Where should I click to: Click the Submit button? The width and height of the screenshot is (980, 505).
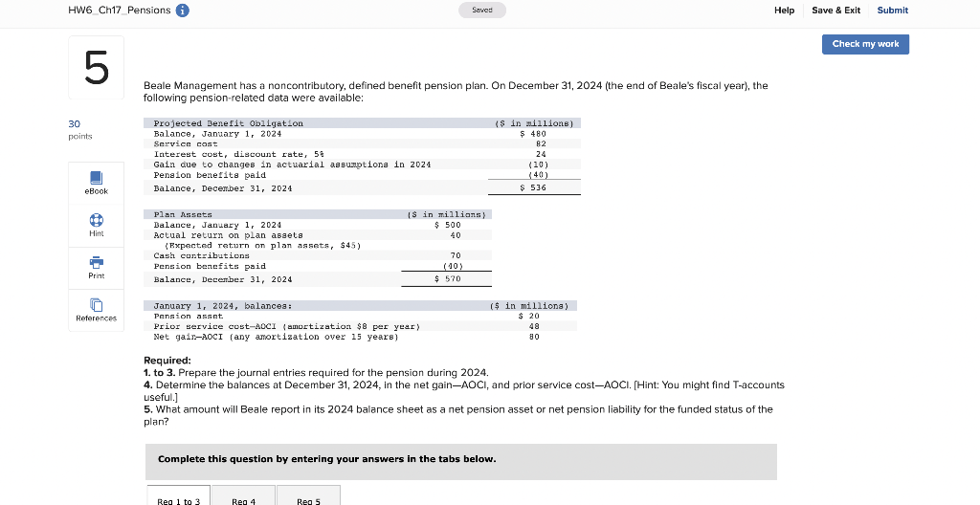pyautogui.click(x=893, y=10)
